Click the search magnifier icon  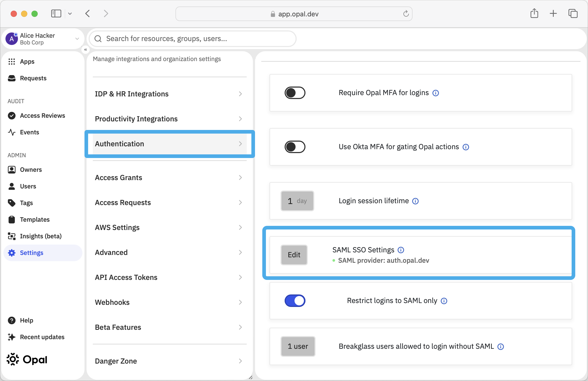coord(98,39)
